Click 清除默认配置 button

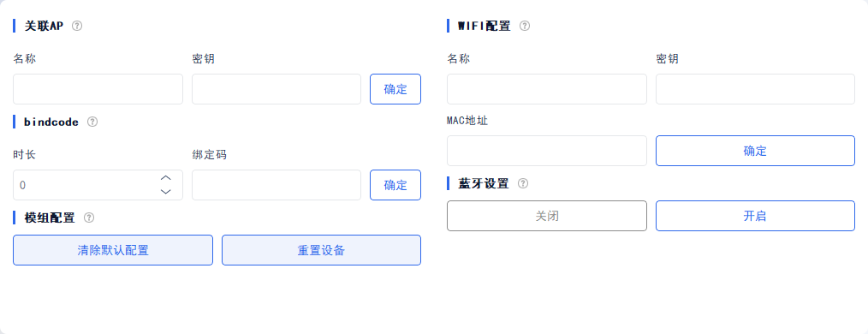coord(113,250)
